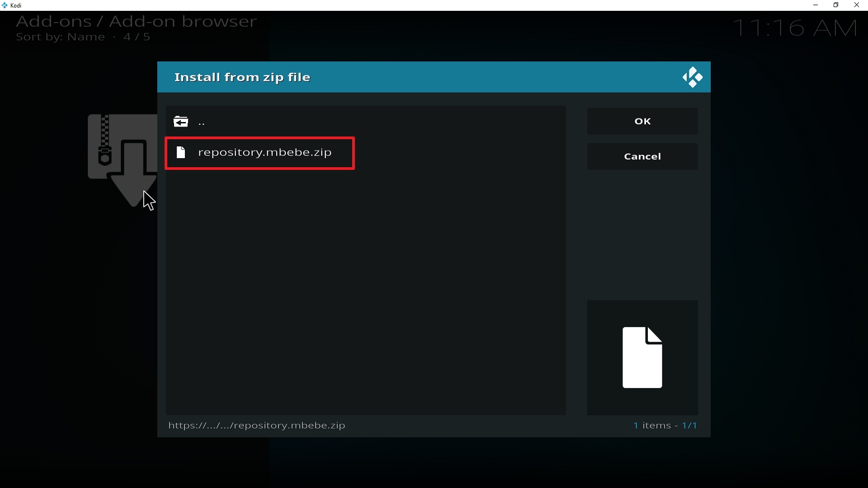Viewport: 868px width, 488px height.
Task: Click the '1 items - 1/1' counter
Action: point(665,426)
